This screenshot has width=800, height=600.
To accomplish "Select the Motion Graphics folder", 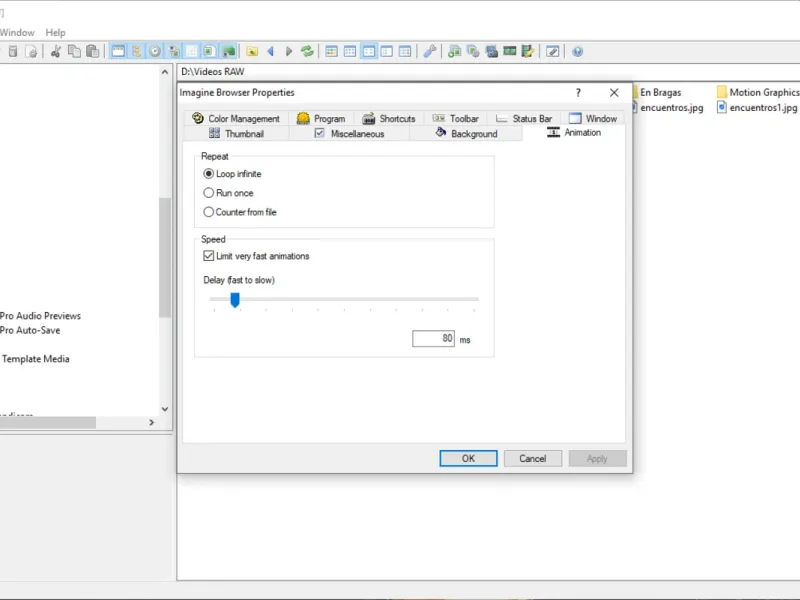I will [x=758, y=92].
